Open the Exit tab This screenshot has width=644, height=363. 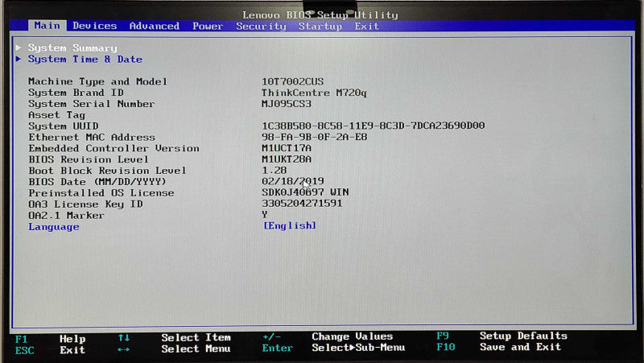click(367, 26)
